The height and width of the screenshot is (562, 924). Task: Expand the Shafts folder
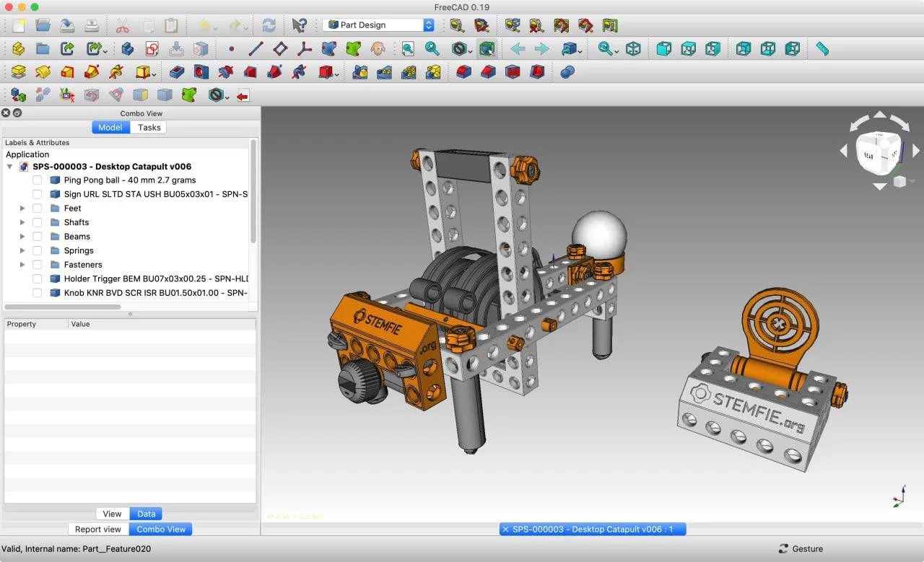[x=22, y=222]
